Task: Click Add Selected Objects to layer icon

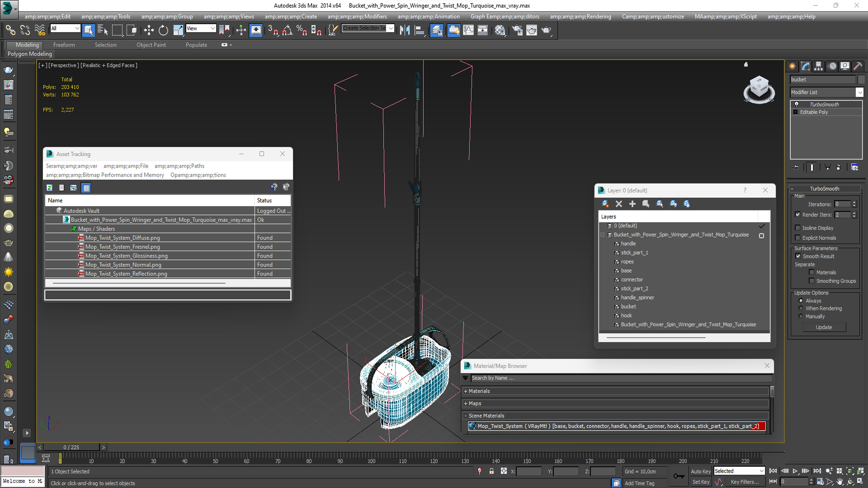Action: pos(632,204)
